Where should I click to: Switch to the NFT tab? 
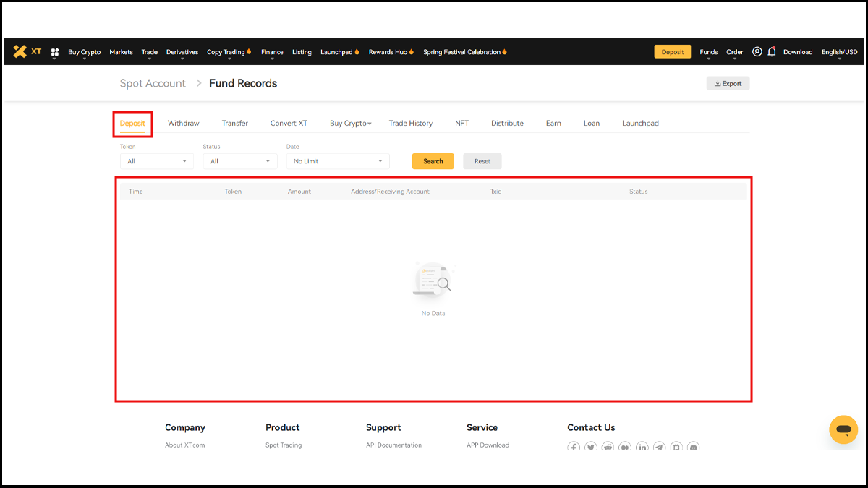pyautogui.click(x=462, y=124)
